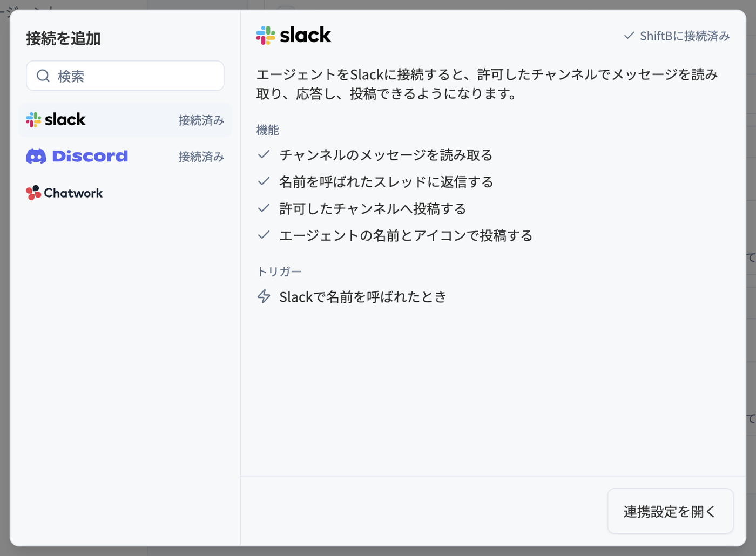Click the search magnifier icon
The width and height of the screenshot is (756, 556).
click(x=43, y=76)
